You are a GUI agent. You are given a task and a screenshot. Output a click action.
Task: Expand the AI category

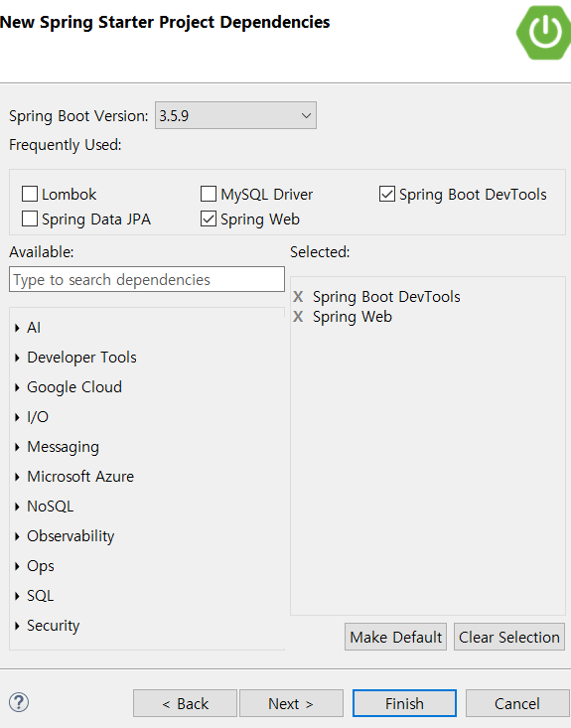click(17, 328)
